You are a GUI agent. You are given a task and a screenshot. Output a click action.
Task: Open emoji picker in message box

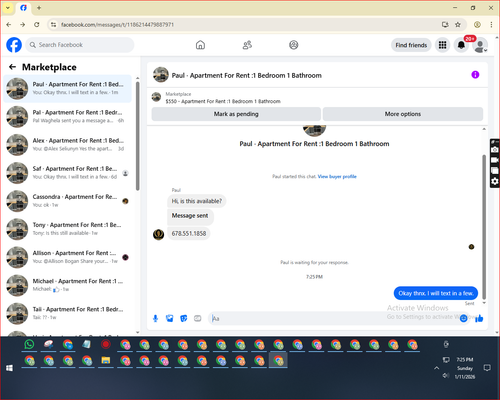coord(463,319)
